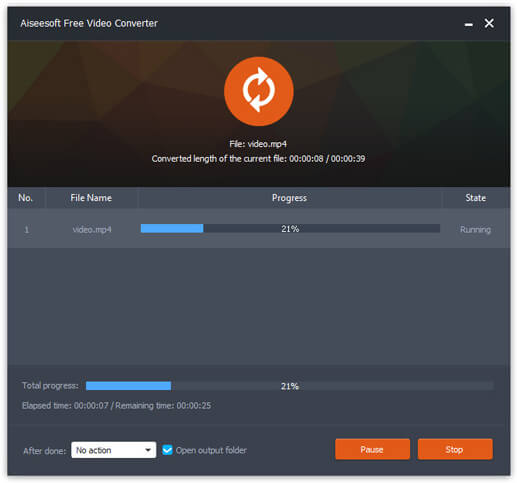Screen dimensions: 517x483
Task: Click the row number 1 cell
Action: pyautogui.click(x=26, y=230)
